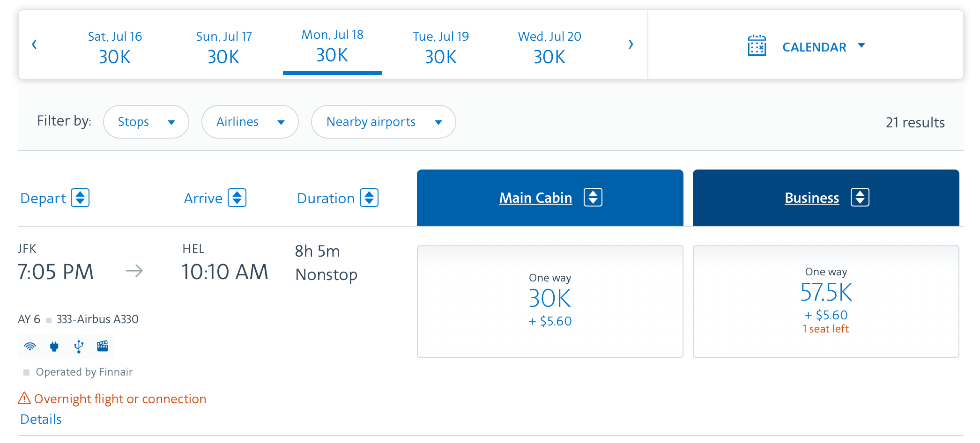The width and height of the screenshot is (980, 443).
Task: Toggle the Duration sort order
Action: (369, 198)
